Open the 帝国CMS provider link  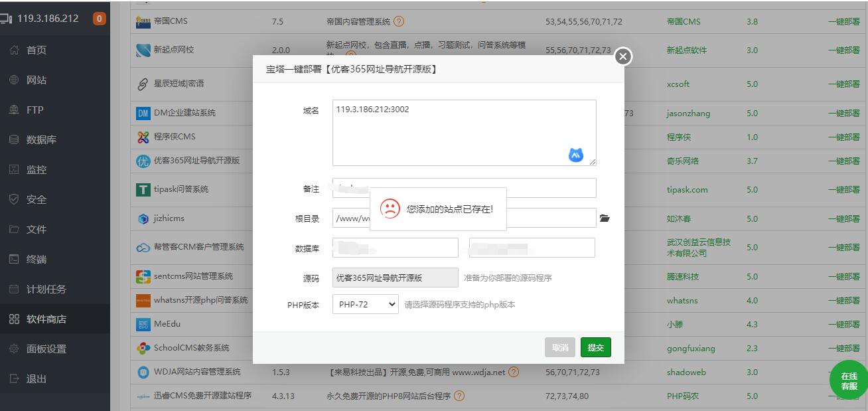pyautogui.click(x=684, y=21)
